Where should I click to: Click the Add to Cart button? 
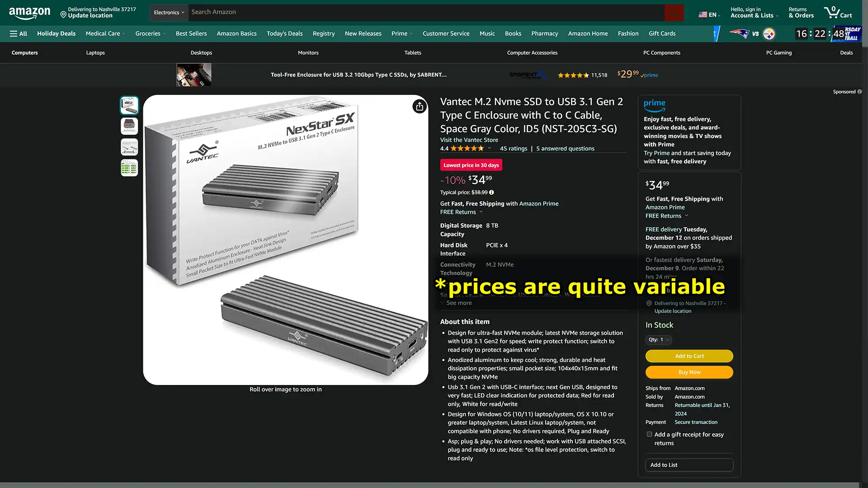tap(689, 356)
